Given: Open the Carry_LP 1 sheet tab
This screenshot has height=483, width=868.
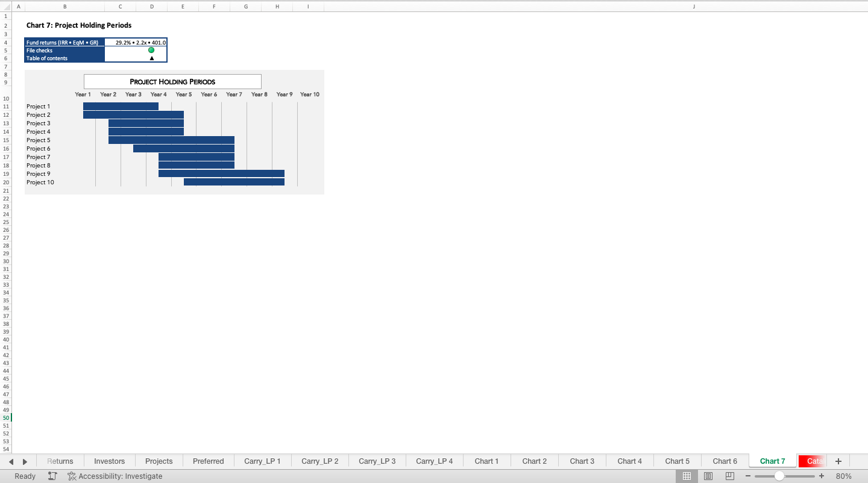Looking at the screenshot, I should [x=262, y=461].
